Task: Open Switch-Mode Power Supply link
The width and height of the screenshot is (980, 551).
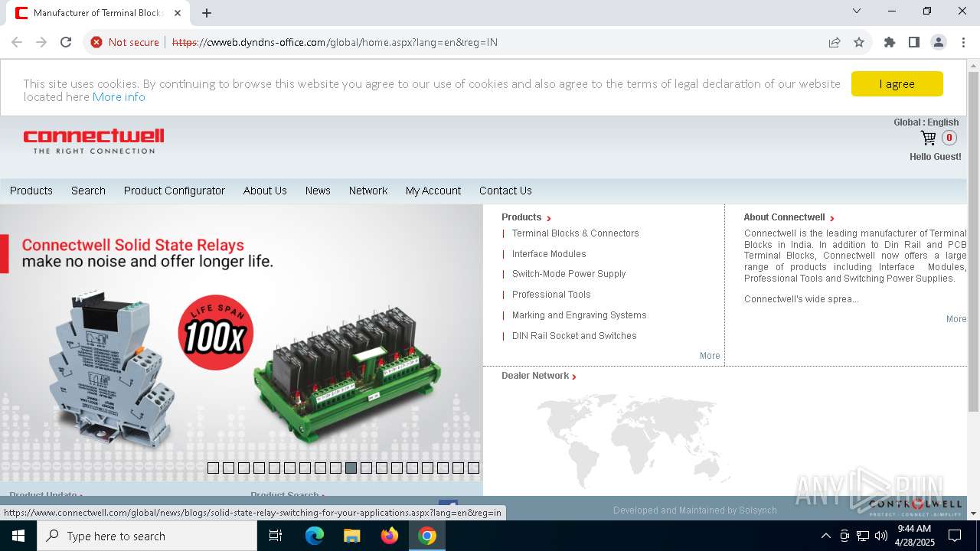Action: coord(569,274)
